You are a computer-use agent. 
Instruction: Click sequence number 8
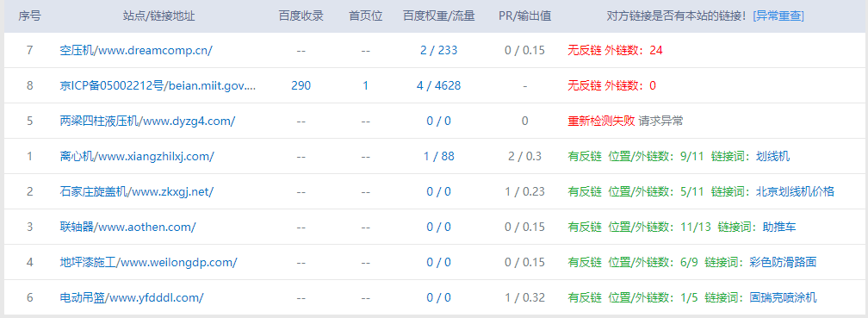pos(29,86)
